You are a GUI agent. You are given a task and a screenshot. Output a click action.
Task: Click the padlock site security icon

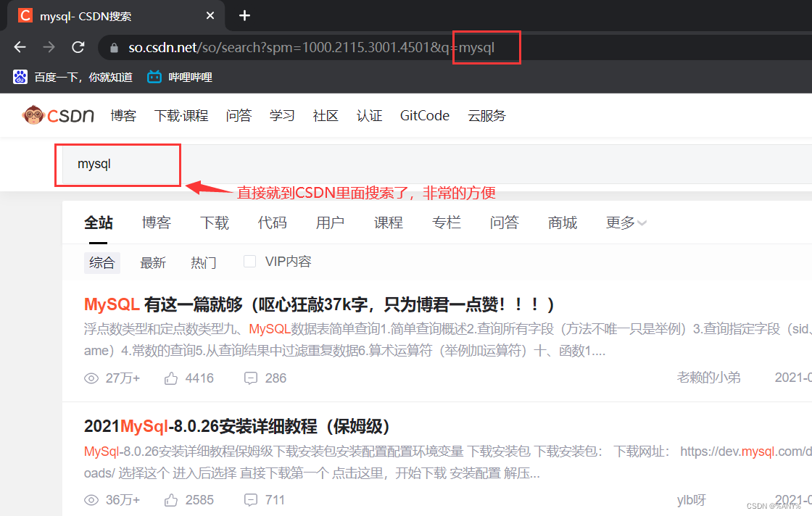click(114, 48)
